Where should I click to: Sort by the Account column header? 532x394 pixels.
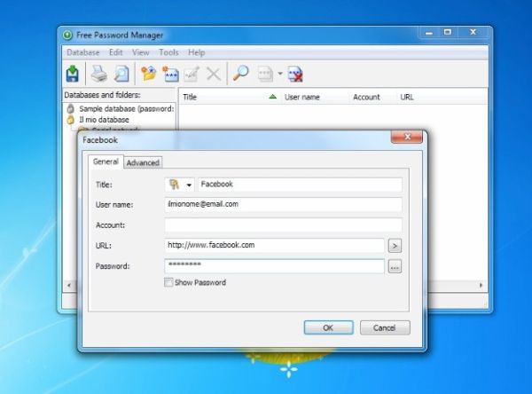(373, 97)
